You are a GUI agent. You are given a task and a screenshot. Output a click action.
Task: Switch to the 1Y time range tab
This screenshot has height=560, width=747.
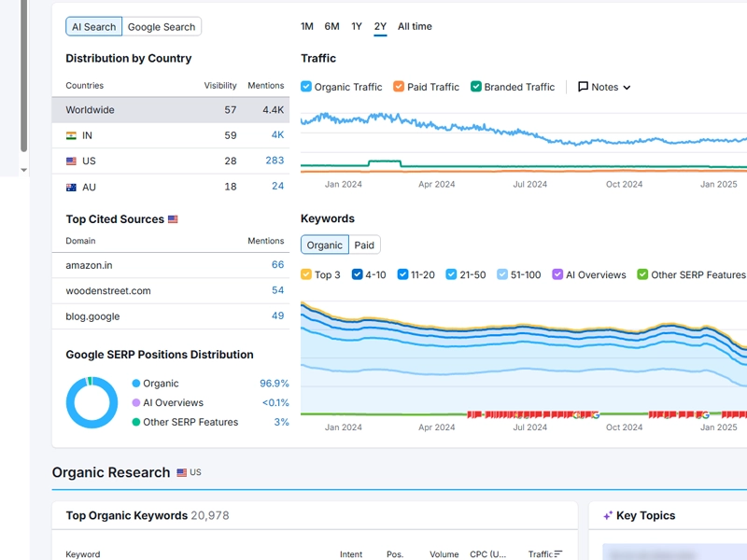(x=355, y=27)
